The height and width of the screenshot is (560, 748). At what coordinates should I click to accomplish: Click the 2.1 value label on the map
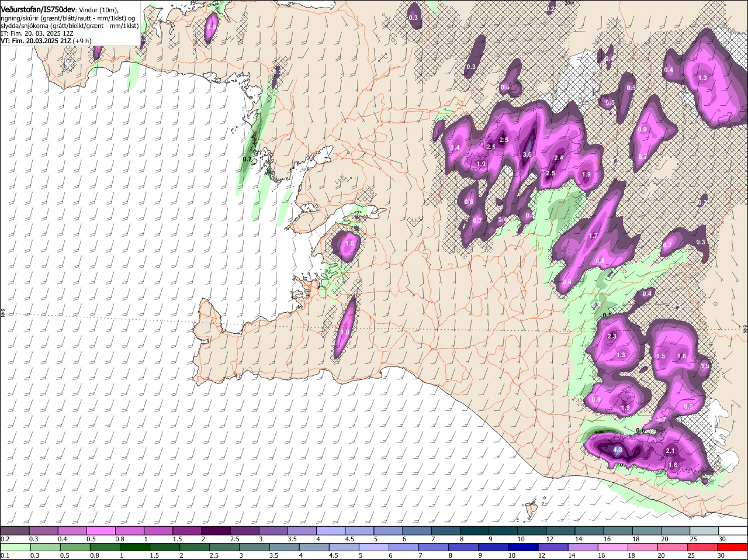(670, 451)
